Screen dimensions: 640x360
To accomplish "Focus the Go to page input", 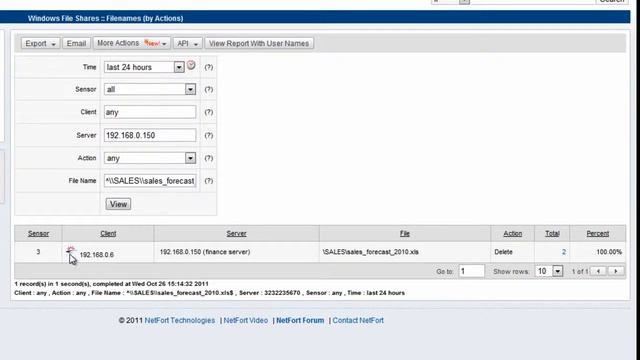I will point(471,271).
